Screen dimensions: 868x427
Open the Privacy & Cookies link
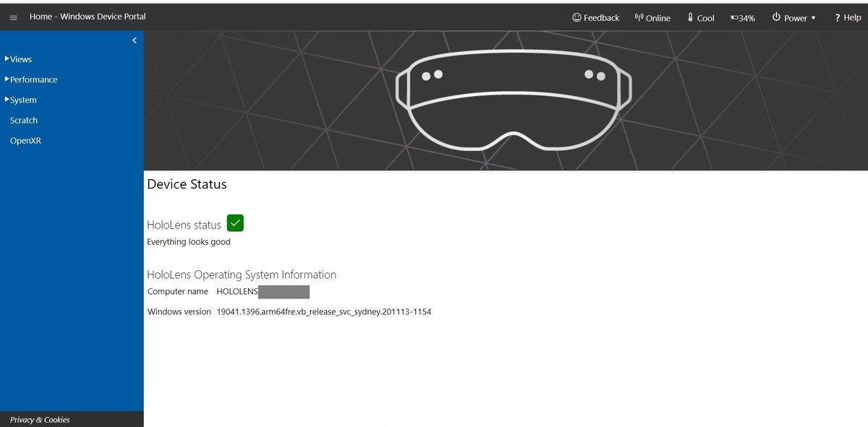[x=40, y=420]
